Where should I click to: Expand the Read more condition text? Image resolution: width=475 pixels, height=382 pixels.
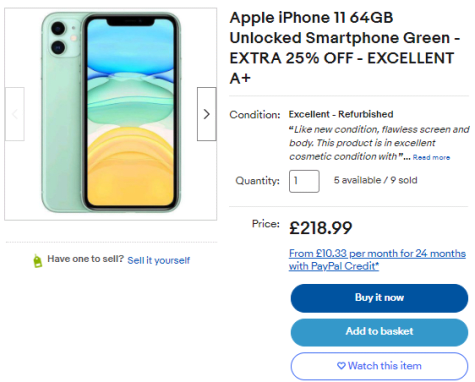431,157
